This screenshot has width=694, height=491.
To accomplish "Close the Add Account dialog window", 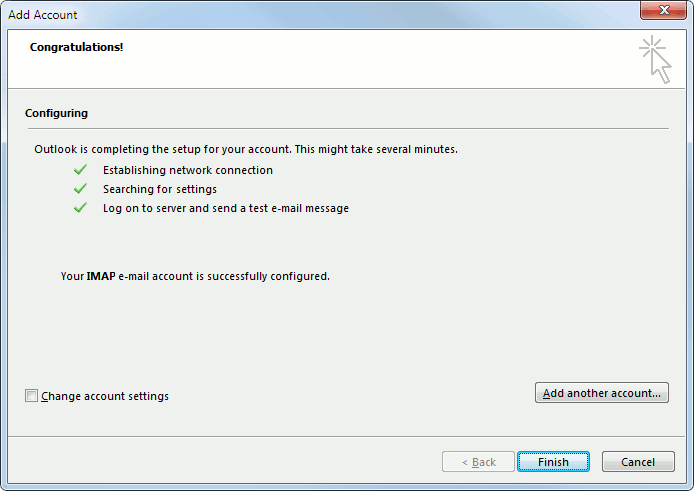I will point(662,13).
